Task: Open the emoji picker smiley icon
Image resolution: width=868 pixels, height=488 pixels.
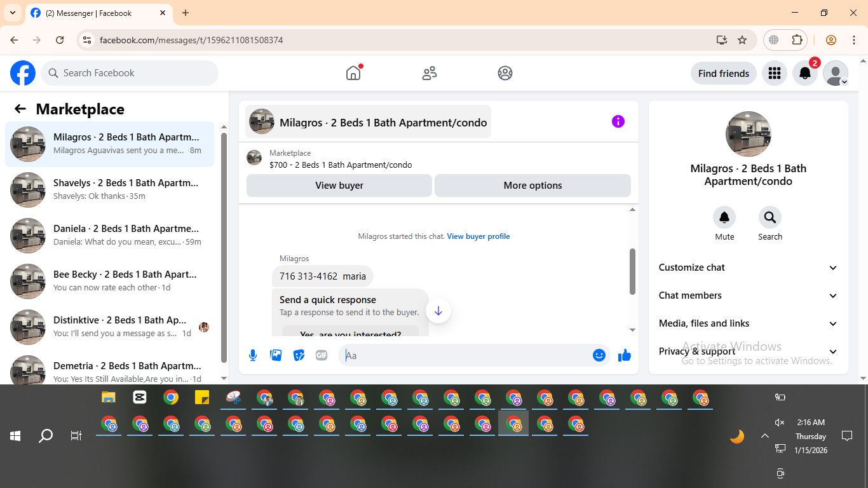Action: click(x=599, y=355)
